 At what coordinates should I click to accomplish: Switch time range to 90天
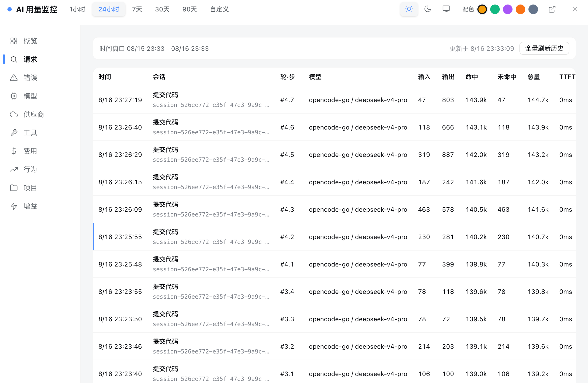point(190,9)
